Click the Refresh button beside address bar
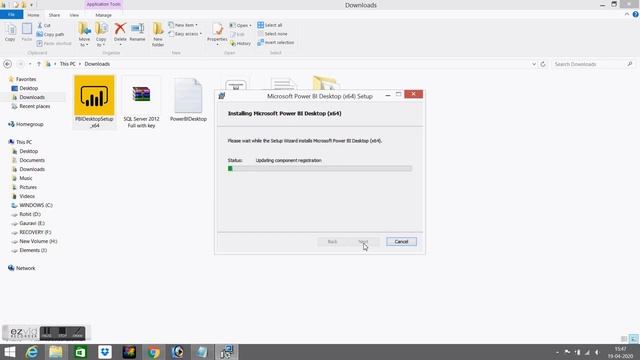Screen dimensions: 640x360 tap(543, 64)
